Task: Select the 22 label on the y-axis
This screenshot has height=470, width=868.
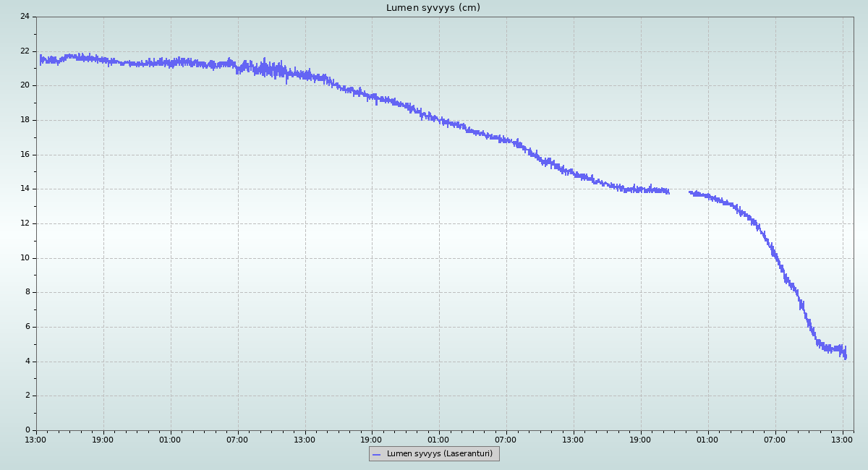Action: pyautogui.click(x=25, y=51)
